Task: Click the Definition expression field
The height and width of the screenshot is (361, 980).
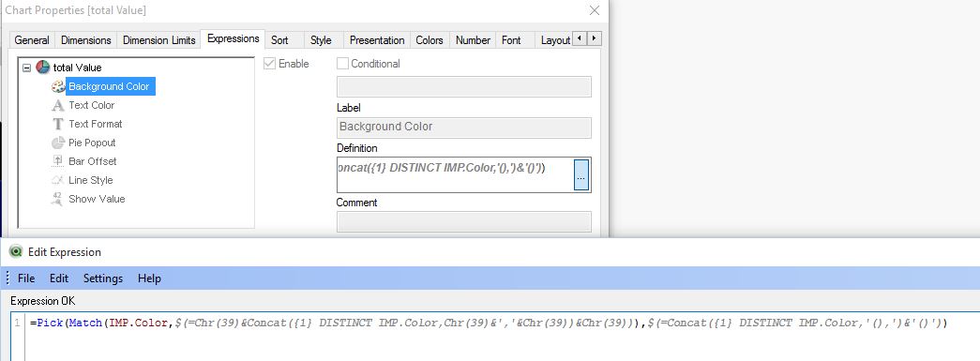Action: click(x=455, y=175)
